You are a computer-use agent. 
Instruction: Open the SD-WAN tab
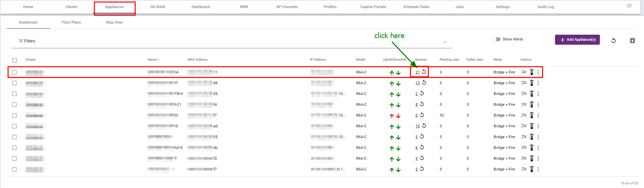tap(157, 7)
